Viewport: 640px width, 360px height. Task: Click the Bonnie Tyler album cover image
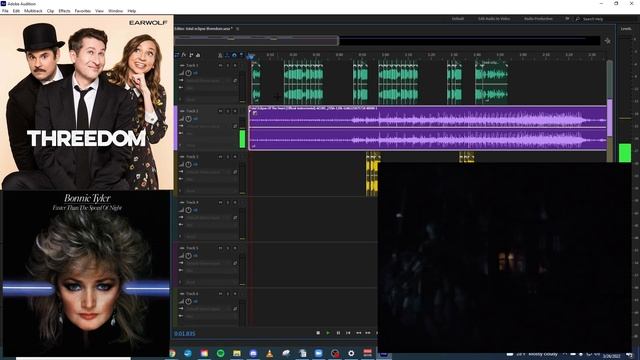86,273
